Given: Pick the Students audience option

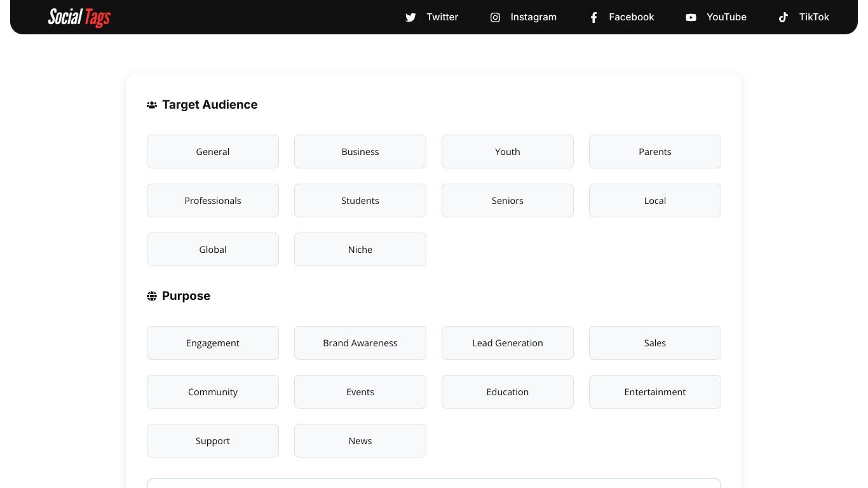Looking at the screenshot, I should [x=360, y=200].
